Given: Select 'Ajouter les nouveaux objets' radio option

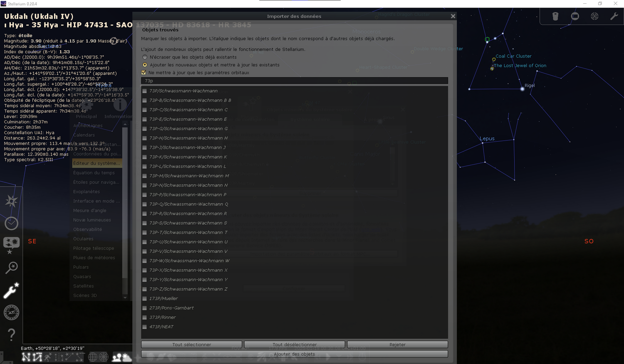Looking at the screenshot, I should [145, 65].
